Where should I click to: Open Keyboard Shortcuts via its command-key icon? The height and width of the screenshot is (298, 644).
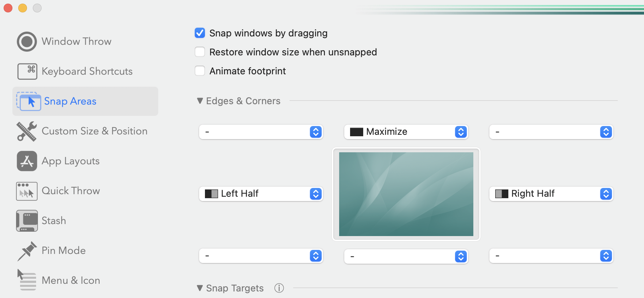tap(27, 71)
